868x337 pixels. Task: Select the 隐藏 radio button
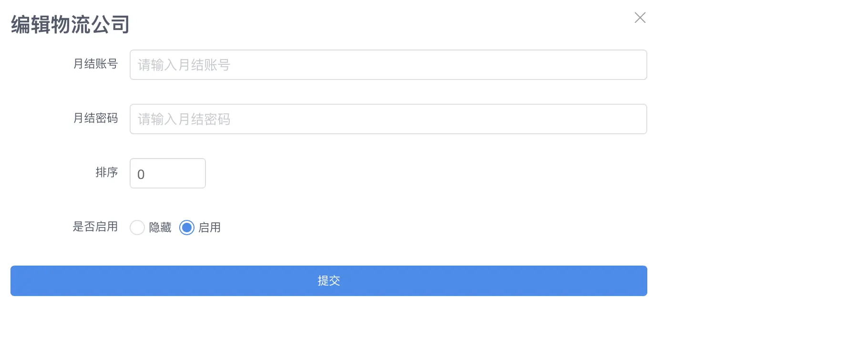point(137,228)
